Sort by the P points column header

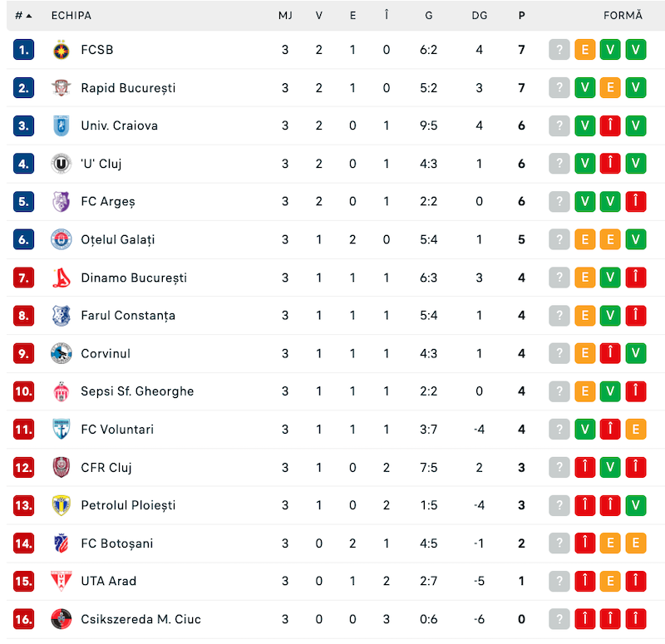point(522,16)
